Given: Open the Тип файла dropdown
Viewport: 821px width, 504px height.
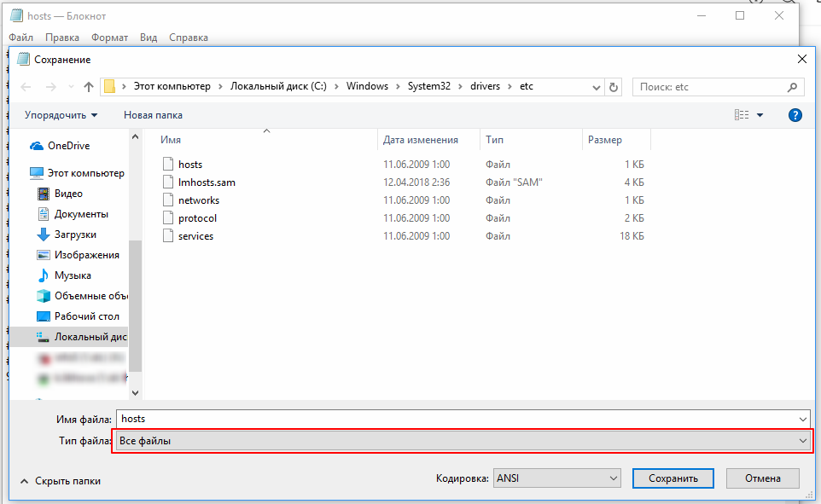Looking at the screenshot, I should point(462,440).
